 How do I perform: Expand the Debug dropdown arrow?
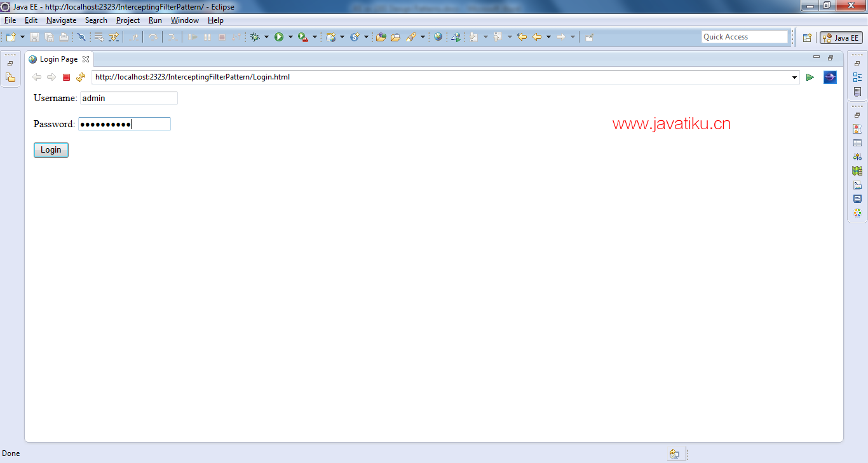click(266, 37)
